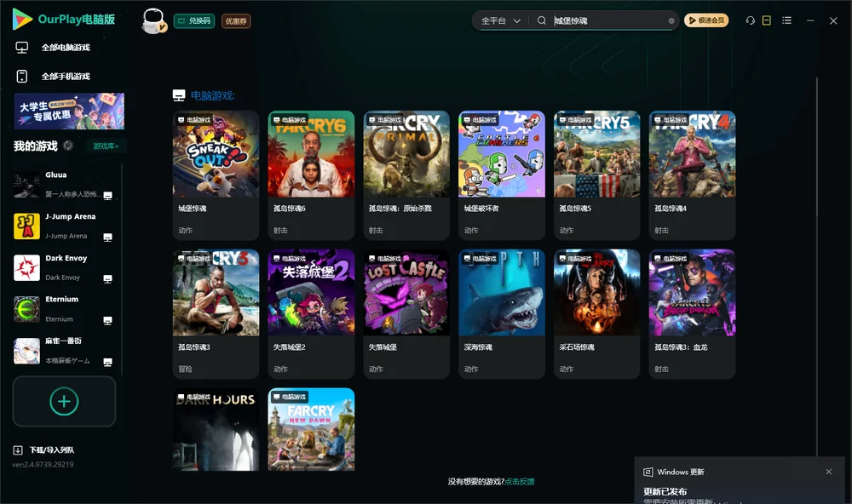The image size is (852, 504).
Task: Click the download queue icon
Action: click(18, 450)
